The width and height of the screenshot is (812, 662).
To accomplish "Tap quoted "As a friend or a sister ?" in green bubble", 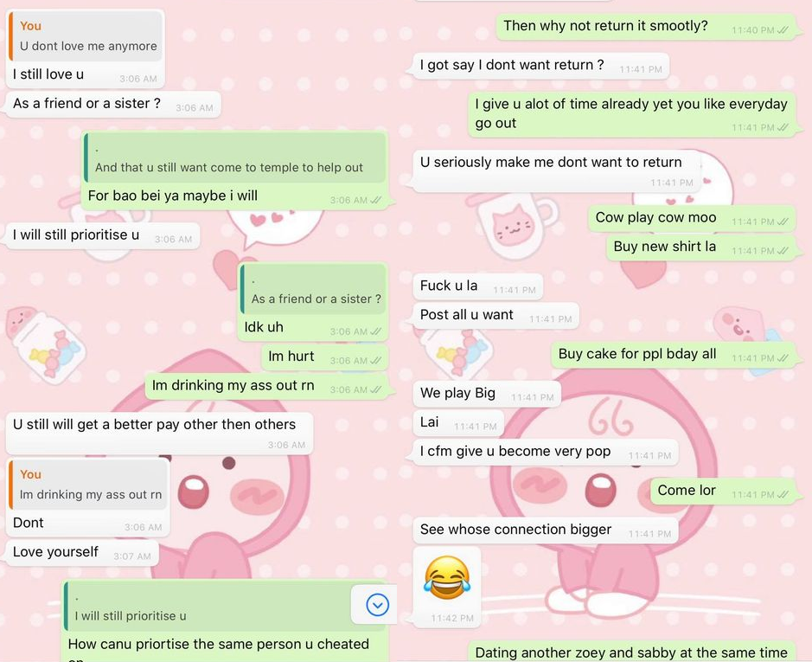I will [x=315, y=289].
